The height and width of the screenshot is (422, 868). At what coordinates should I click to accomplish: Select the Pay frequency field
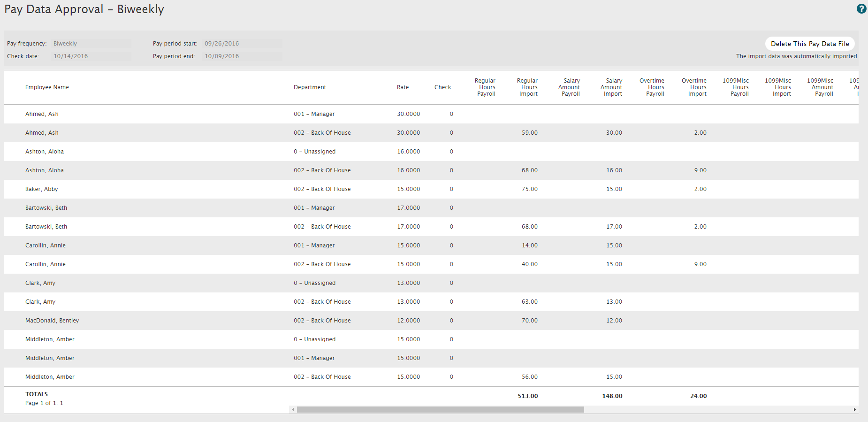click(91, 44)
